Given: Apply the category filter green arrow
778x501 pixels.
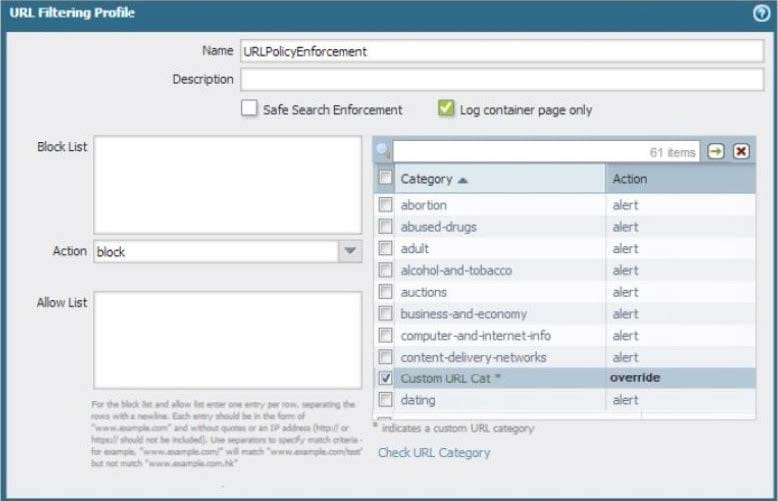Looking at the screenshot, I should pyautogui.click(x=715, y=151).
